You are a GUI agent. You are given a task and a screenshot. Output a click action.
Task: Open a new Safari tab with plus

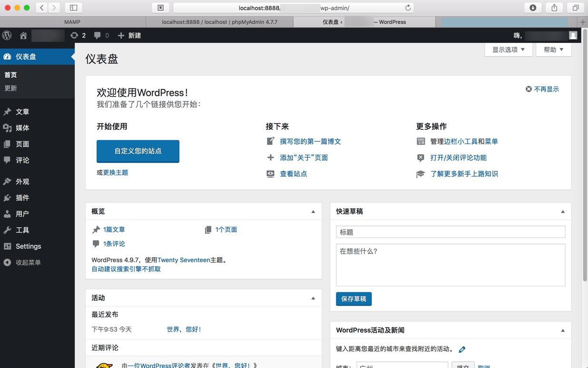point(583,22)
